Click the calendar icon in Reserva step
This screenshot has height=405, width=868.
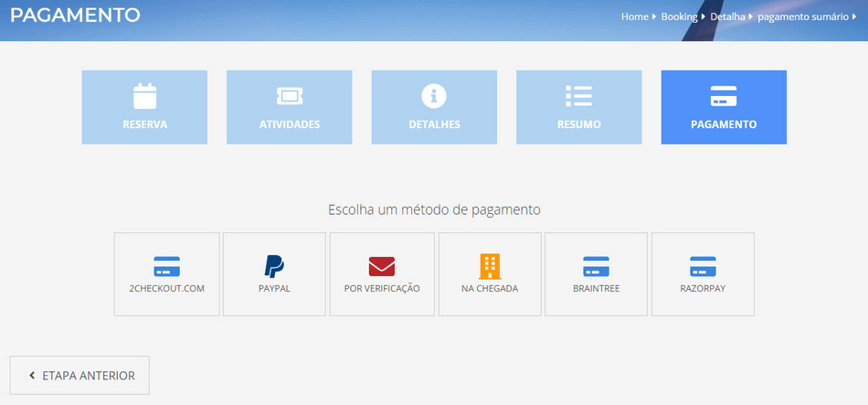click(x=144, y=95)
